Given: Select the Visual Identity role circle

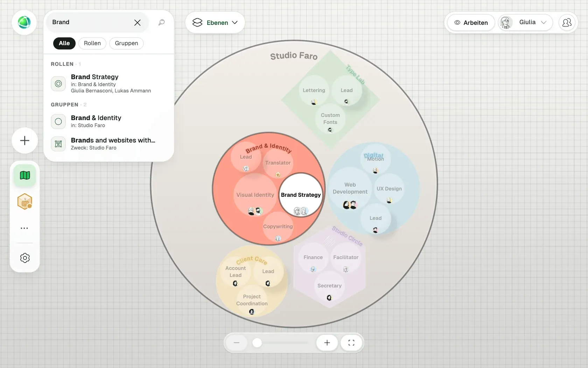Looking at the screenshot, I should [x=255, y=195].
